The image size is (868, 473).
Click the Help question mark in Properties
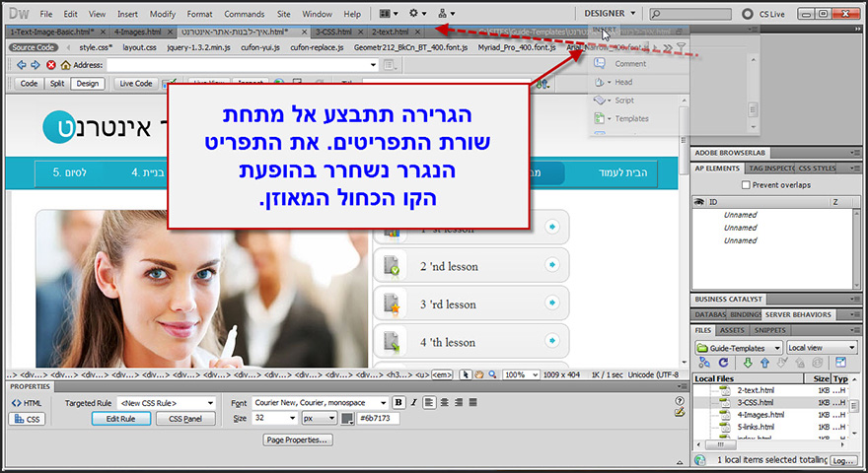tap(680, 400)
